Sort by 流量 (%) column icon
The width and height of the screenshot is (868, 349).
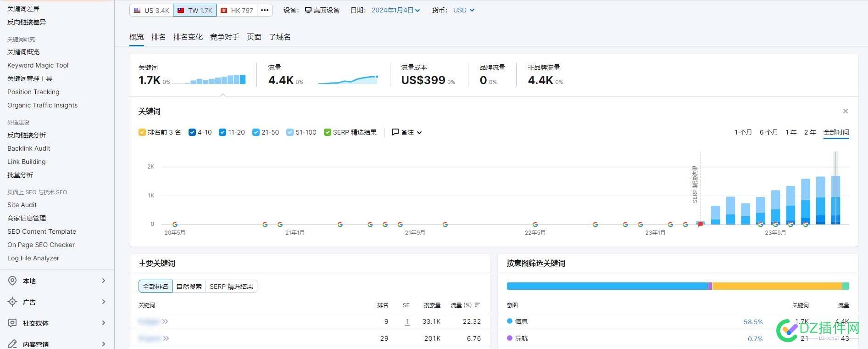[478, 305]
